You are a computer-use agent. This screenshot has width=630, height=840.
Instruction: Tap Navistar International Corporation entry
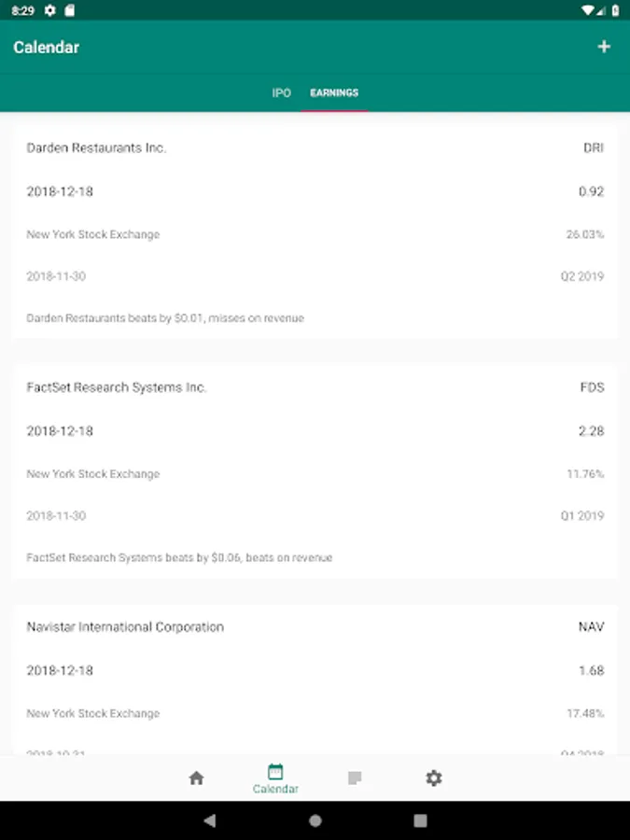coord(125,627)
